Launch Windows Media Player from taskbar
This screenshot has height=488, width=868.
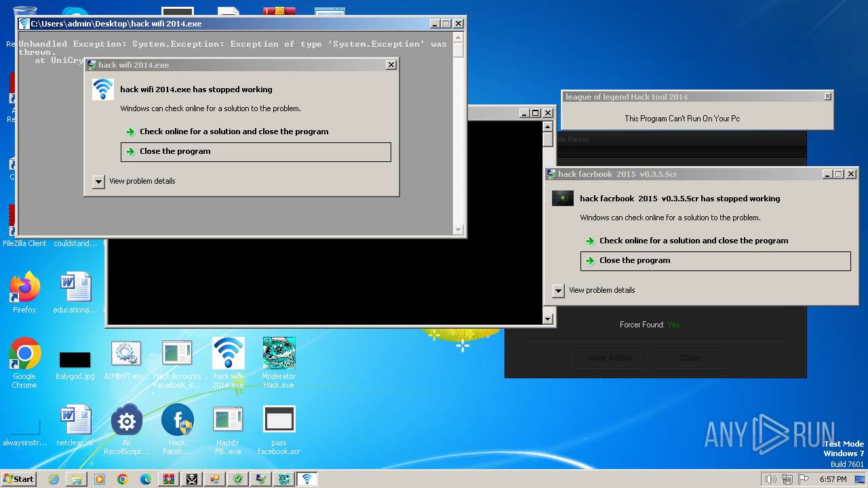tap(100, 479)
